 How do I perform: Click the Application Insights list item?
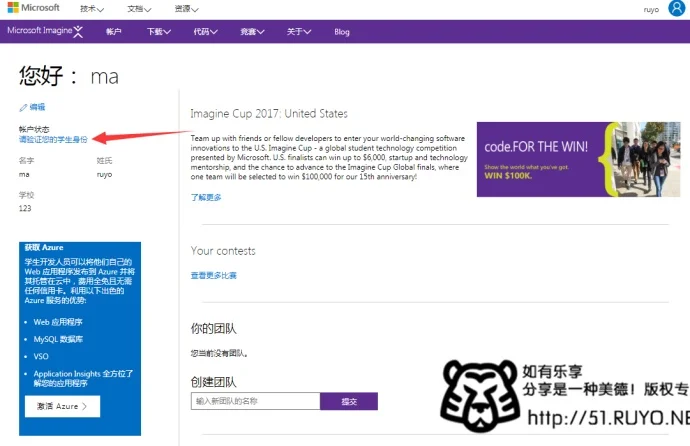click(83, 378)
